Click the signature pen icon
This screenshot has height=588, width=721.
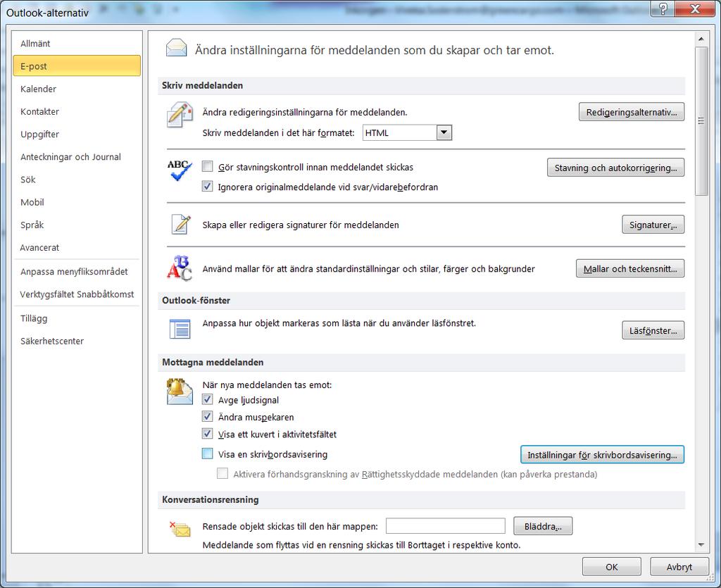181,225
